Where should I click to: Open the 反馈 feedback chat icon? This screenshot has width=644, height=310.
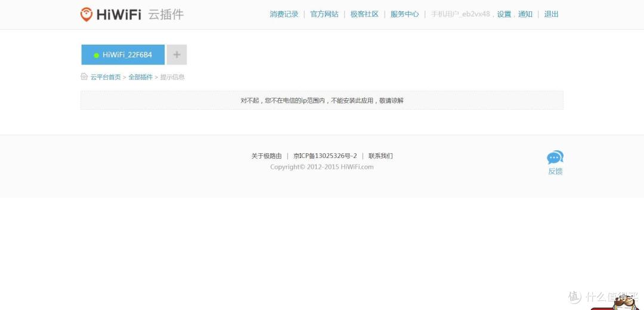pos(555,157)
